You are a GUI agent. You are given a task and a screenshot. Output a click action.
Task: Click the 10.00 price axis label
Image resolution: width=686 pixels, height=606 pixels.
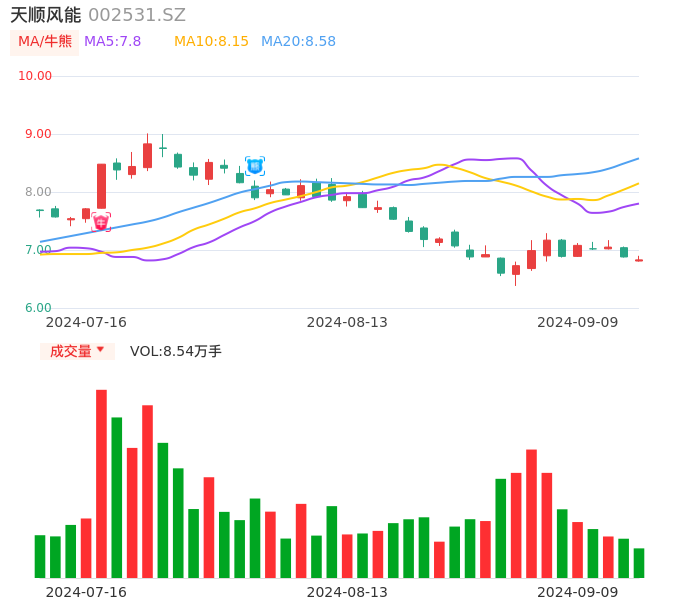tap(35, 76)
